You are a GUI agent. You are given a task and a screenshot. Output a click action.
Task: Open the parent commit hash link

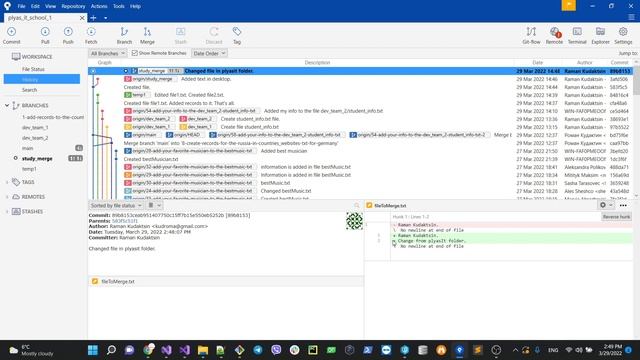[x=124, y=221]
